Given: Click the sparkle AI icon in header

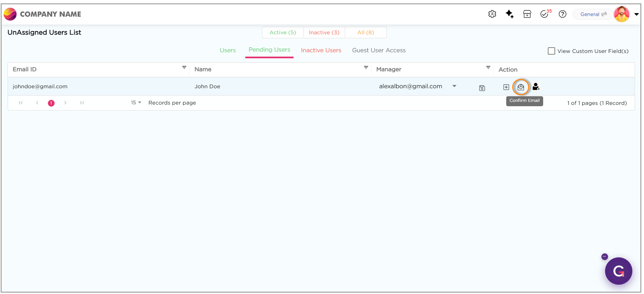Looking at the screenshot, I should (x=509, y=14).
